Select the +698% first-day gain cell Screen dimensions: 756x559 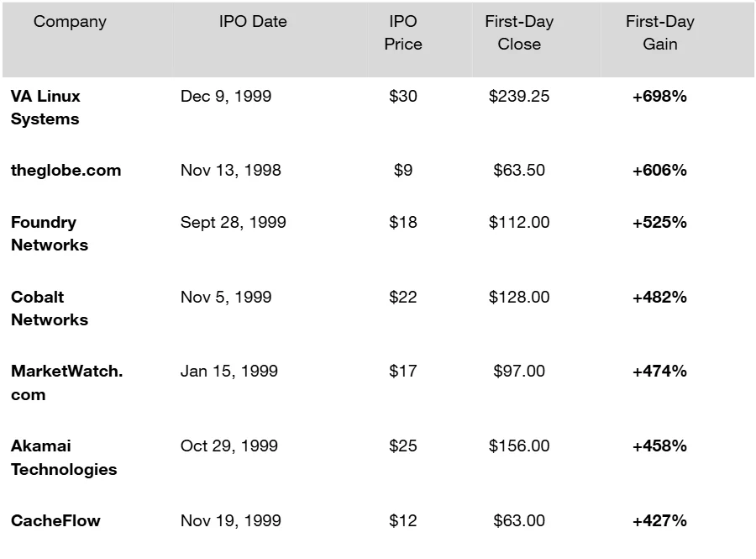[x=659, y=96]
